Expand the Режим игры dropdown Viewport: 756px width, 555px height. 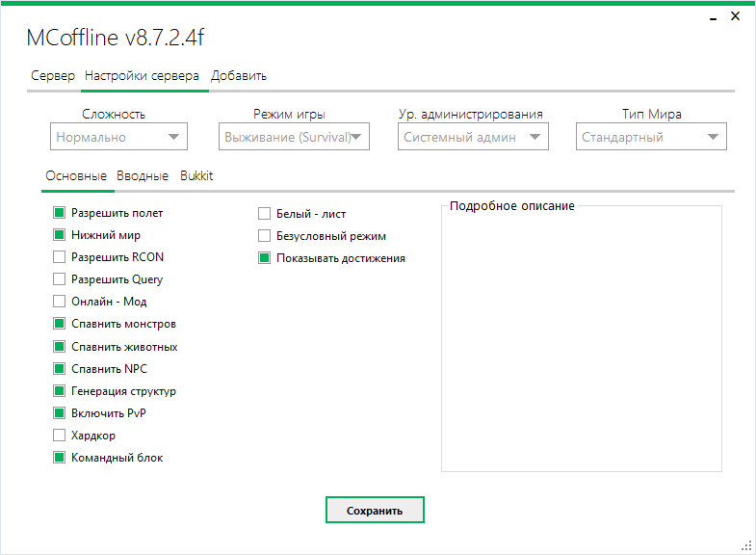click(294, 137)
